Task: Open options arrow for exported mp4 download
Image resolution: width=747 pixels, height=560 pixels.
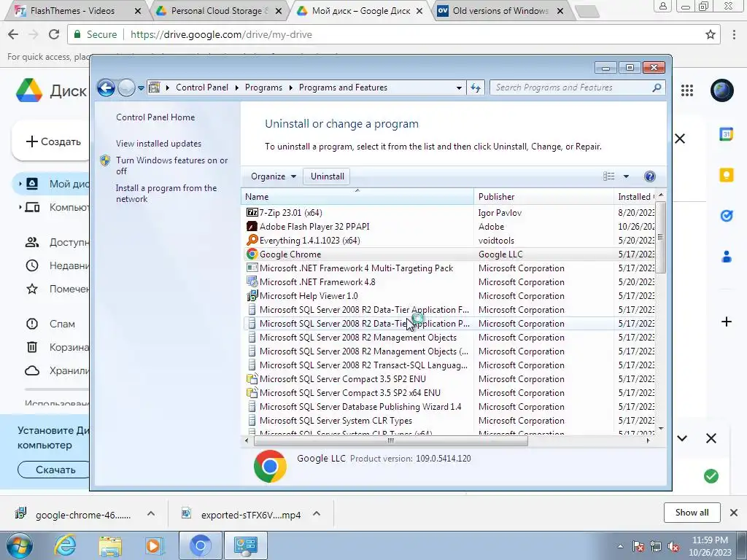Action: 317,514
